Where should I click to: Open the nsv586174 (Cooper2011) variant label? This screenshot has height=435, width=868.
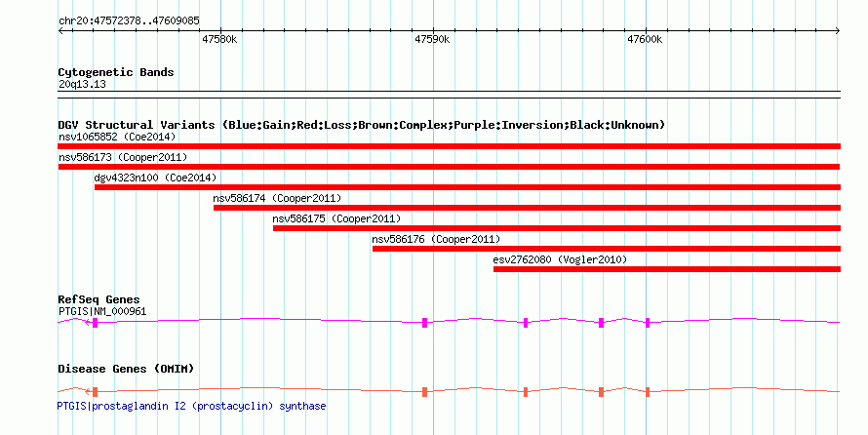(x=277, y=198)
